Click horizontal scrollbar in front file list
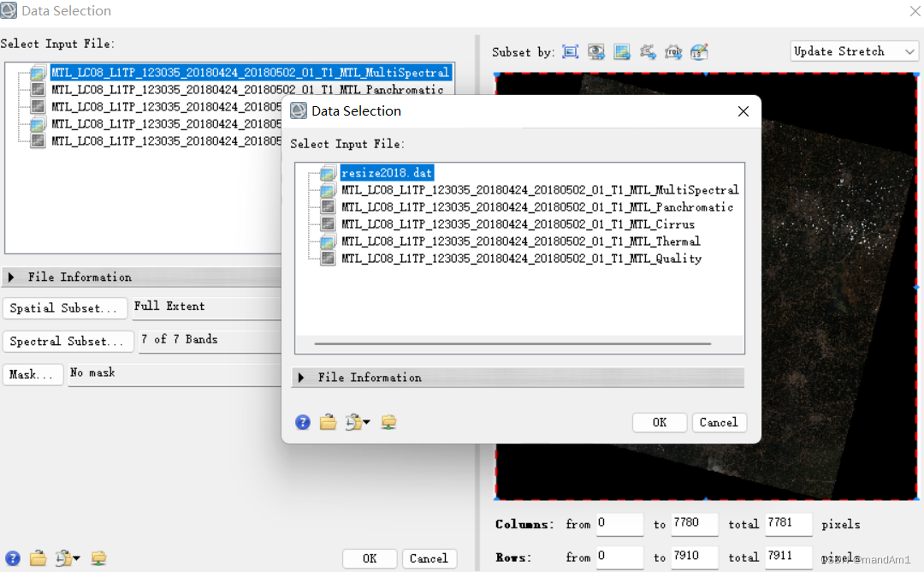Screen dimensions: 924x572 point(512,343)
